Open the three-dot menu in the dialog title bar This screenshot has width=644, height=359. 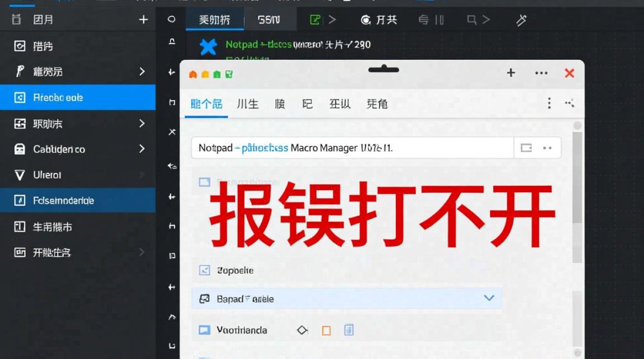541,73
